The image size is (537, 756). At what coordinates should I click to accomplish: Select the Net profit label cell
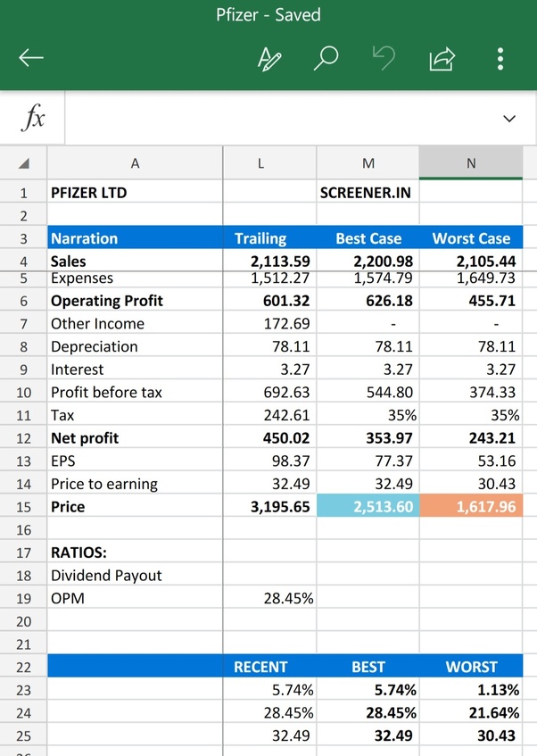point(135,437)
